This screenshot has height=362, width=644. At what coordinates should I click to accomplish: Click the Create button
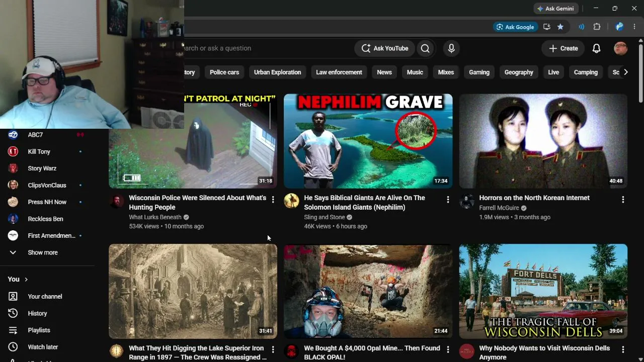click(563, 48)
